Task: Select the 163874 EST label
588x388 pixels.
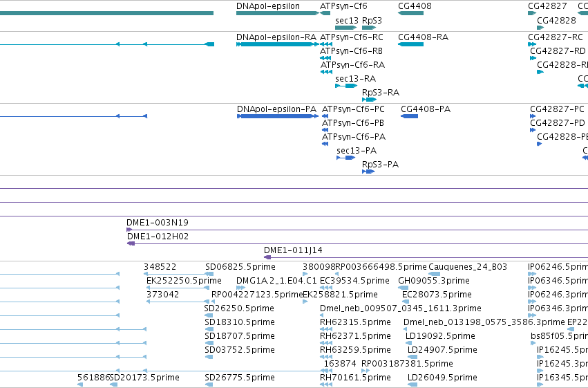Action: [340, 364]
